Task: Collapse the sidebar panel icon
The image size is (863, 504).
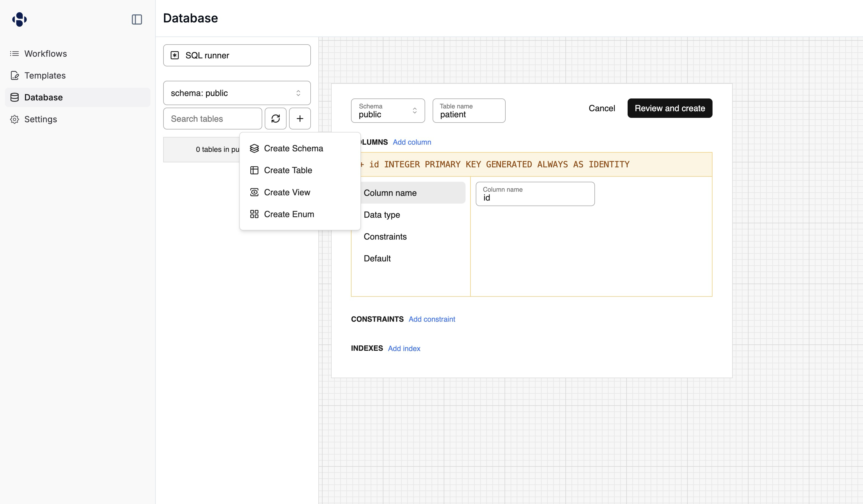Action: pos(137,20)
